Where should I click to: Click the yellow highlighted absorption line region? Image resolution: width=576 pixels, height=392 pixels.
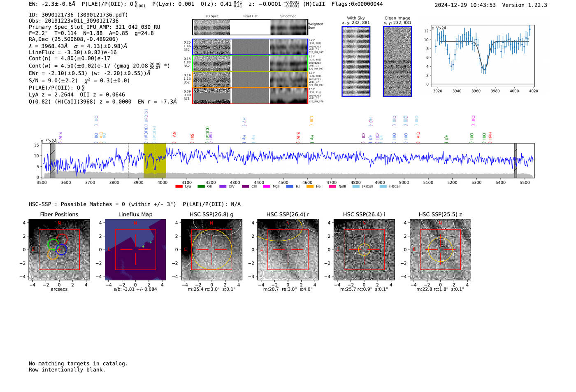(155, 160)
